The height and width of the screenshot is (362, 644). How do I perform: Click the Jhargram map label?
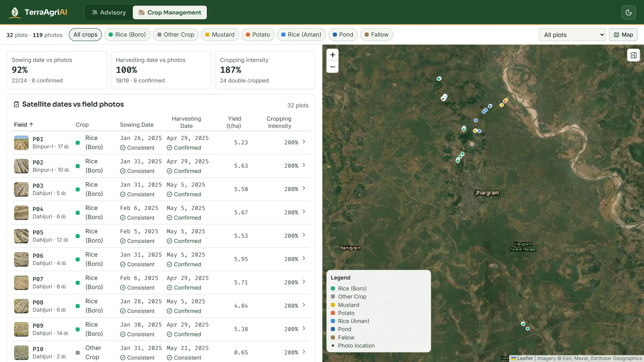pos(487,193)
